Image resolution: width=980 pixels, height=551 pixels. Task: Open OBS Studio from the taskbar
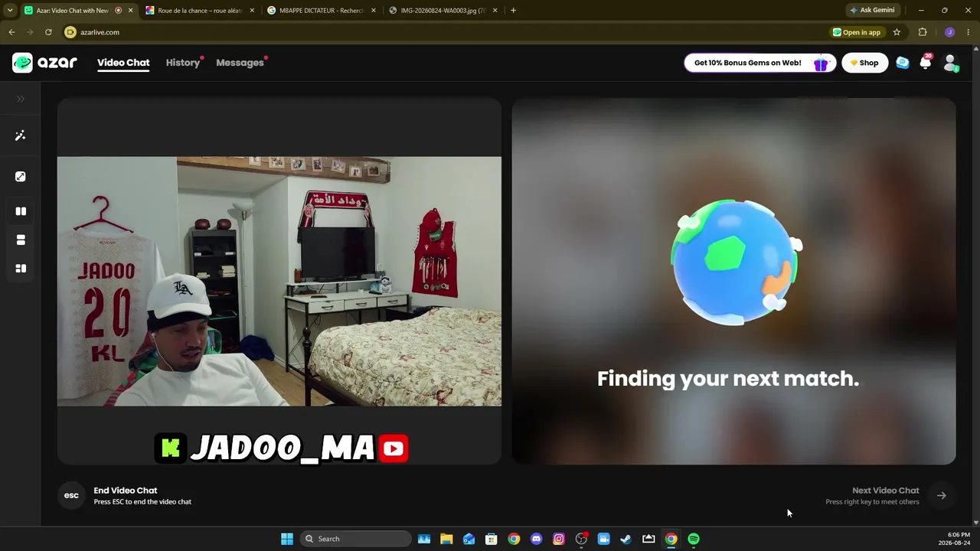click(x=581, y=539)
